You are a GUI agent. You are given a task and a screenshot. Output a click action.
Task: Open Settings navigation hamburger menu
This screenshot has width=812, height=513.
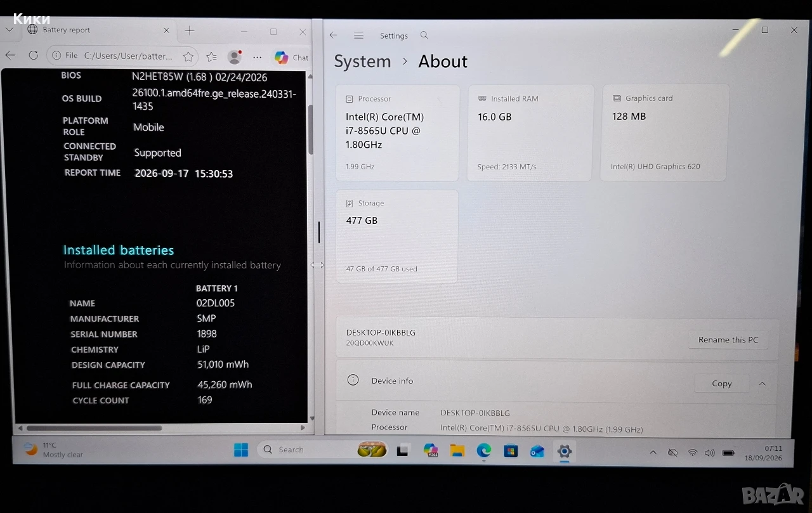point(358,36)
